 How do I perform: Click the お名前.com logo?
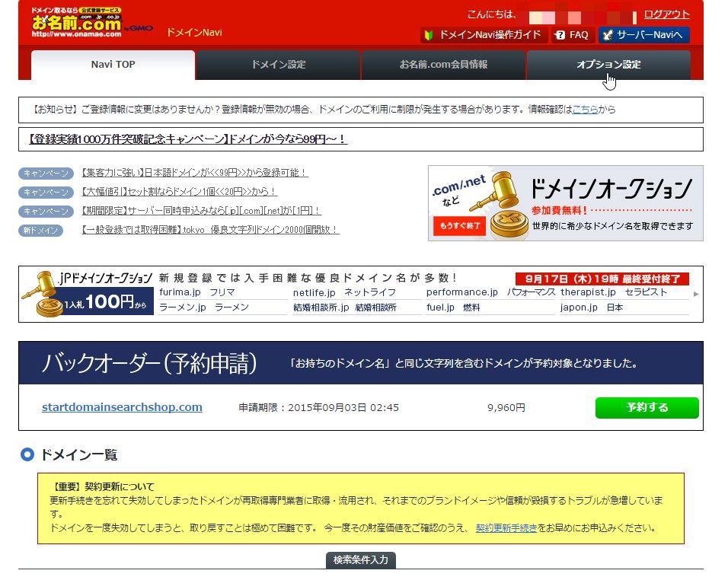pyautogui.click(x=77, y=22)
